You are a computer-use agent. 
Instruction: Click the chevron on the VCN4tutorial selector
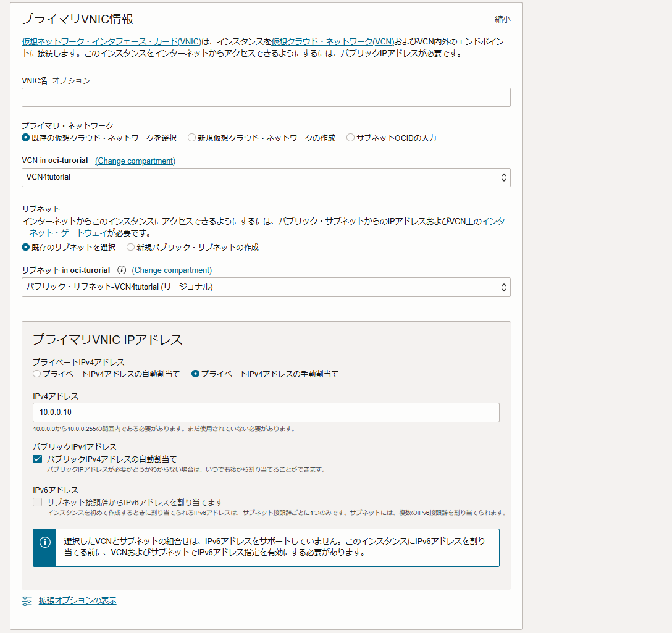(x=505, y=177)
